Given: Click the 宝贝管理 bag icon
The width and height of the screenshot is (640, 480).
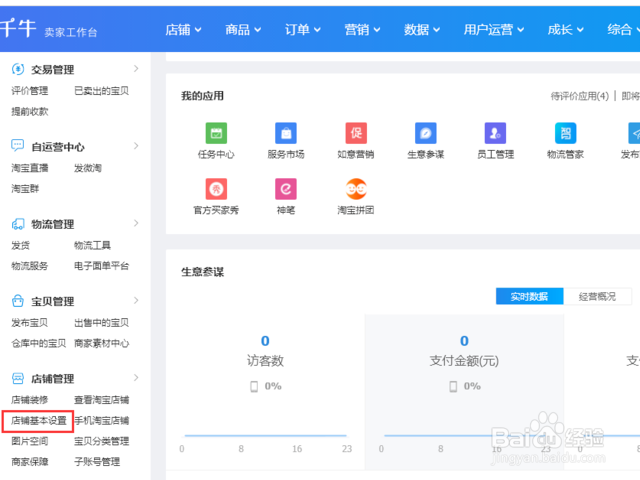Looking at the screenshot, I should 18,301.
